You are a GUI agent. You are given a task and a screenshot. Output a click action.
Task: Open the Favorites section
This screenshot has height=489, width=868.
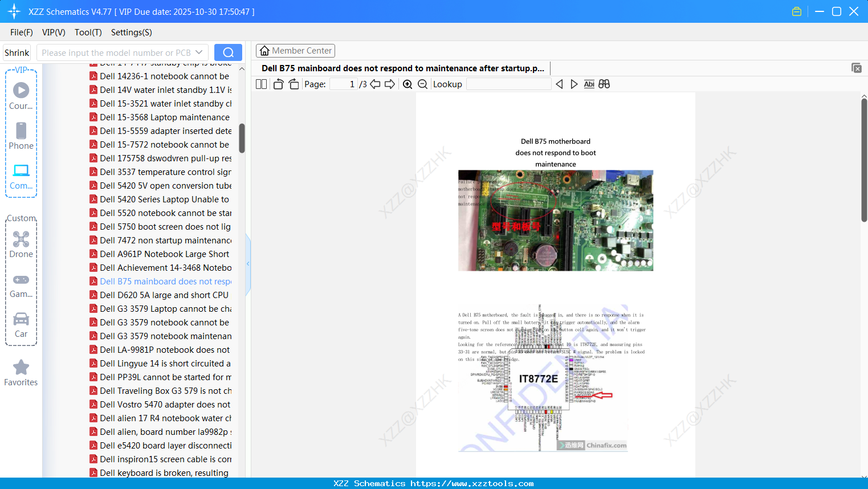pos(21,373)
